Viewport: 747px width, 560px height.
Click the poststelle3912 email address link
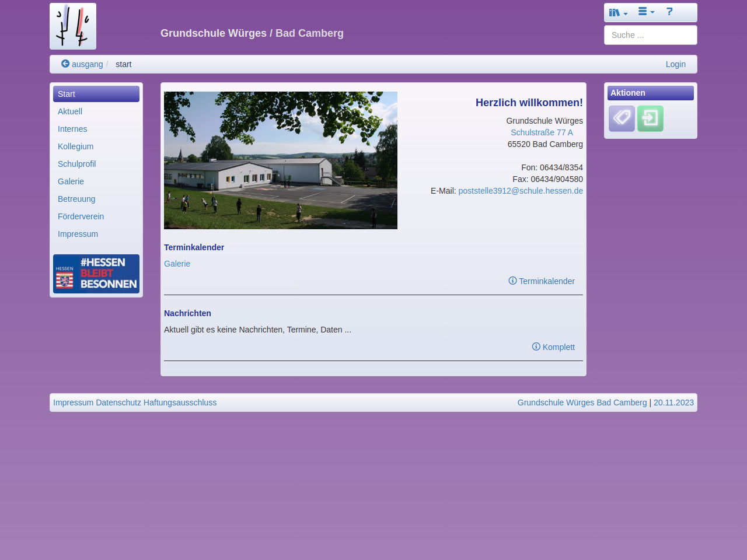pos(521,191)
